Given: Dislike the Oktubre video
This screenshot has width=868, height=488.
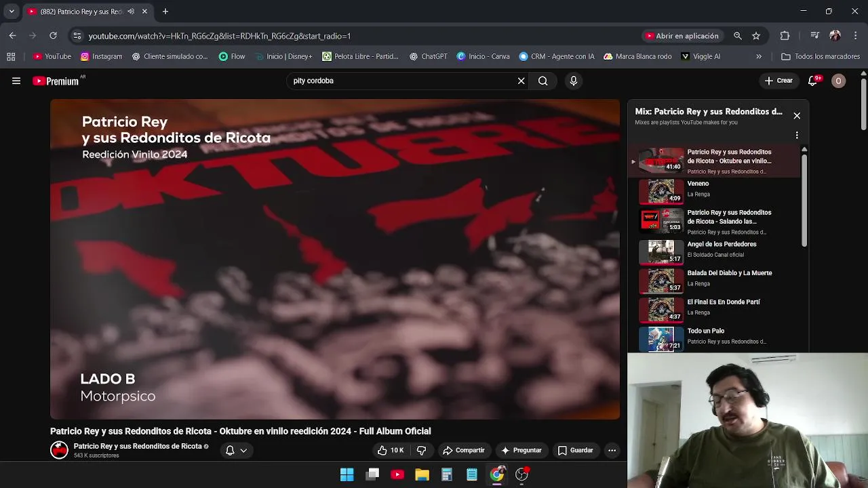Looking at the screenshot, I should click(421, 450).
